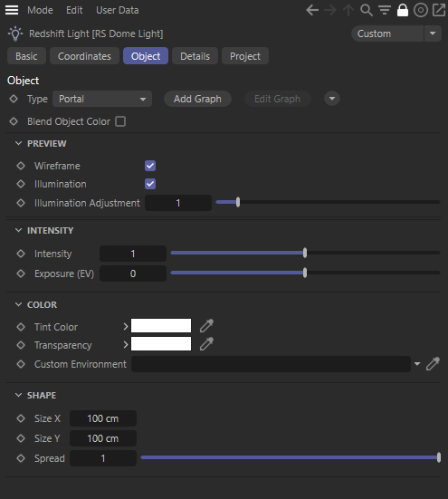Collapse the PREVIEW section
This screenshot has height=499, width=448.
coord(18,143)
